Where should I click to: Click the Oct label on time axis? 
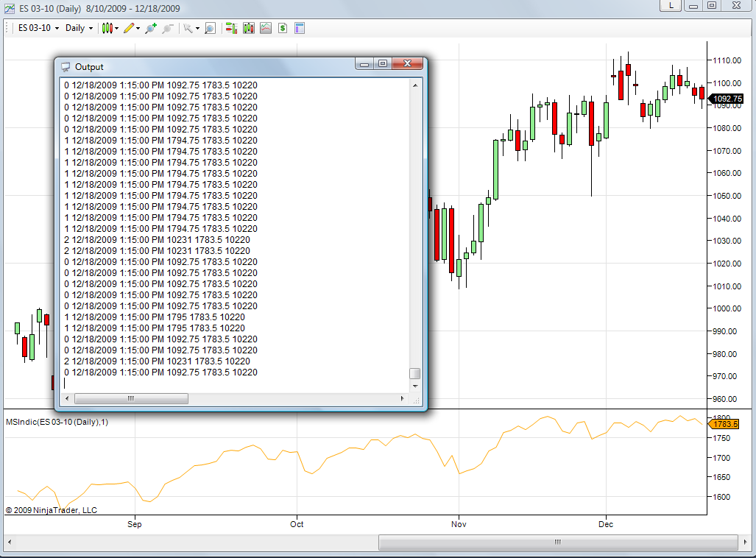(297, 524)
